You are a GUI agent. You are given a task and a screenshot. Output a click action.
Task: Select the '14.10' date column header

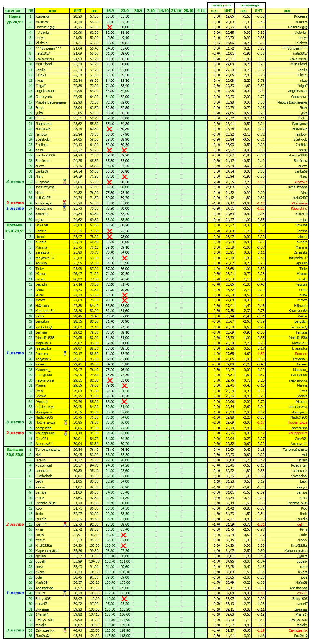coord(163,11)
